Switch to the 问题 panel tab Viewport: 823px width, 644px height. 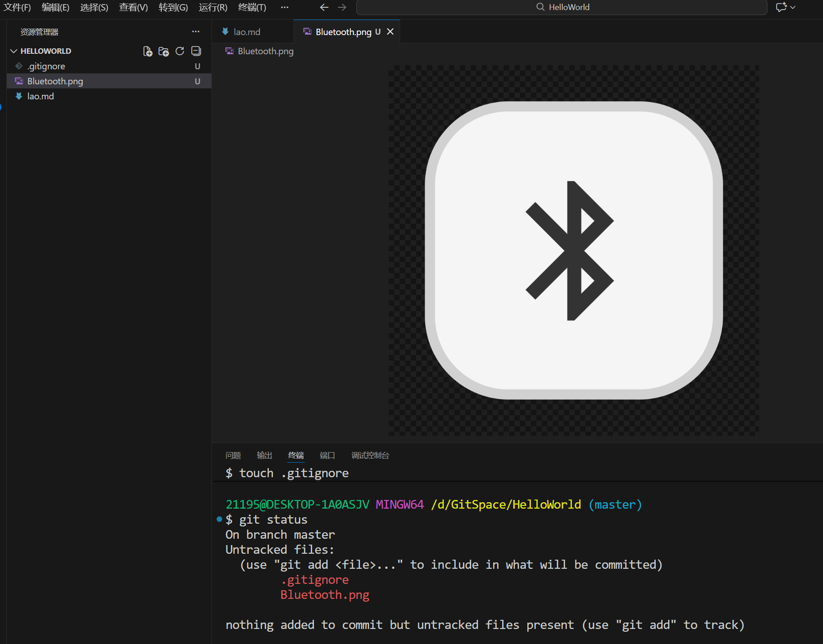pos(233,455)
